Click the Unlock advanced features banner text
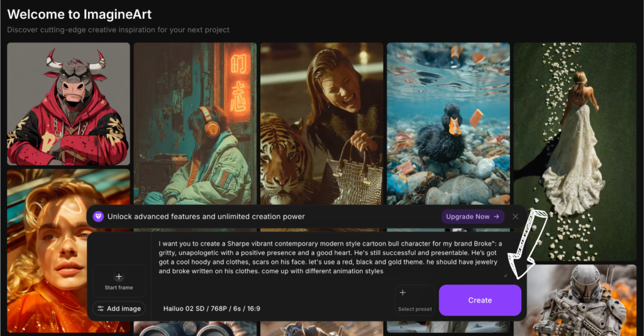 pyautogui.click(x=206, y=217)
